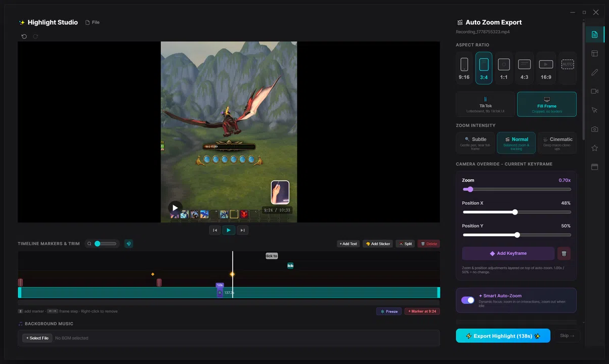Select the AUTO aspect ratio option
The height and width of the screenshot is (364, 609).
568,68
